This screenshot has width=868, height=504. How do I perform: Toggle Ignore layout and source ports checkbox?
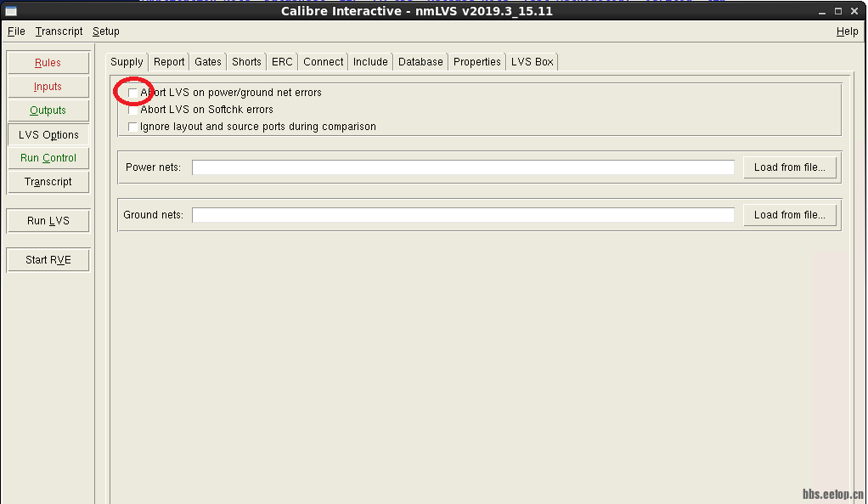132,127
